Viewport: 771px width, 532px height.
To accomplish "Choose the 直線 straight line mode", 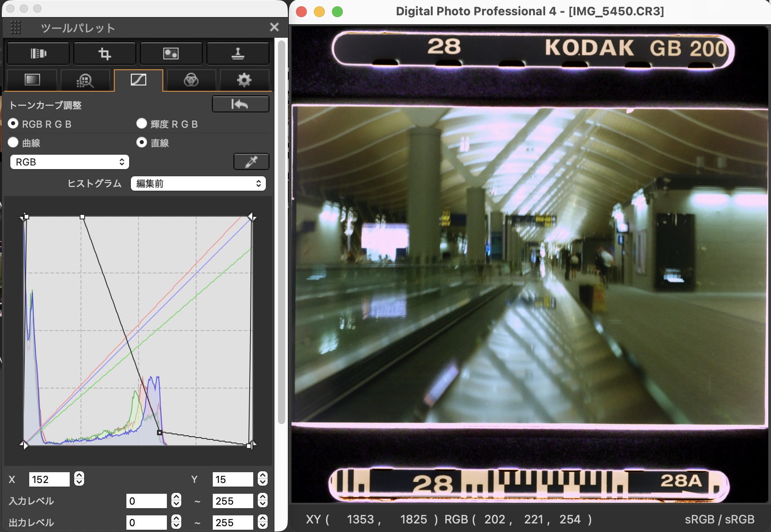I will 142,143.
